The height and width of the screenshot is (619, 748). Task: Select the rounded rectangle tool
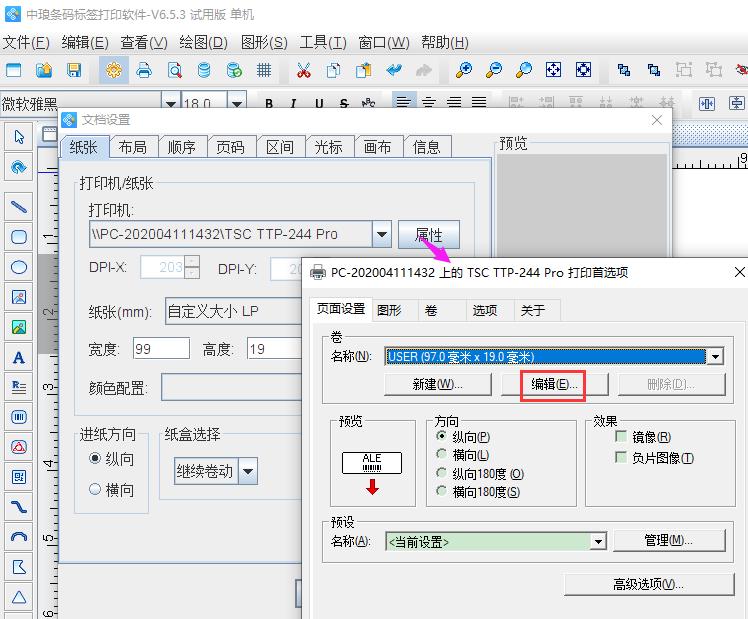click(x=19, y=237)
